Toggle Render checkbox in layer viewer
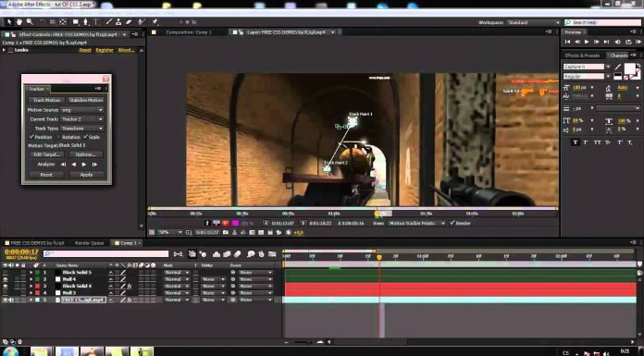This screenshot has height=356, width=644. tap(452, 223)
